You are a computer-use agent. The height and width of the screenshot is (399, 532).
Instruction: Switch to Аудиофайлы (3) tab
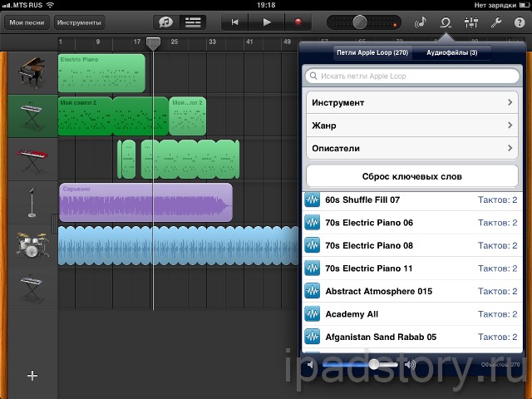click(x=451, y=52)
